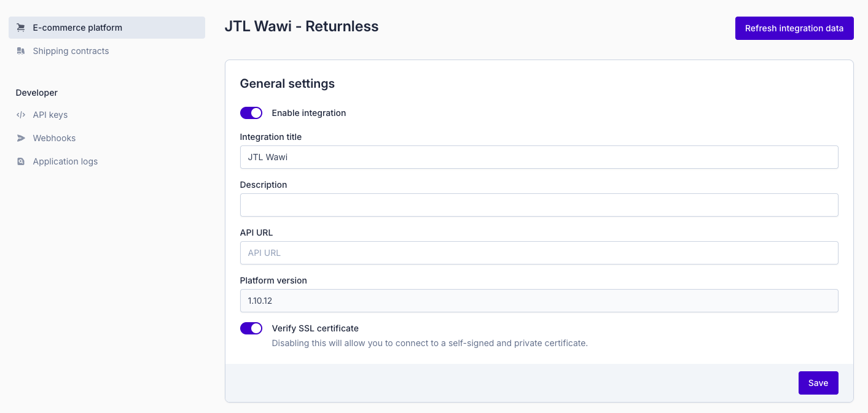The height and width of the screenshot is (413, 868).
Task: Click the Platform version field showing 1.10.12
Action: click(x=539, y=301)
